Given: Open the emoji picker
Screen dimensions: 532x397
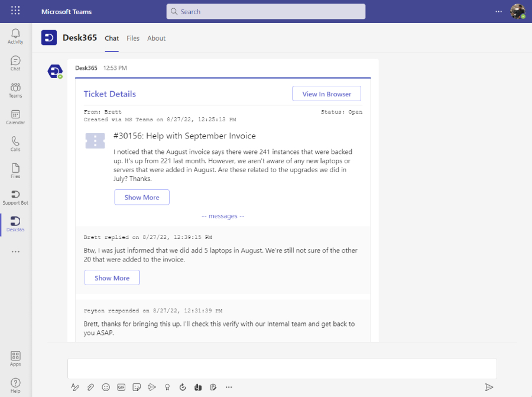Looking at the screenshot, I should tap(106, 387).
